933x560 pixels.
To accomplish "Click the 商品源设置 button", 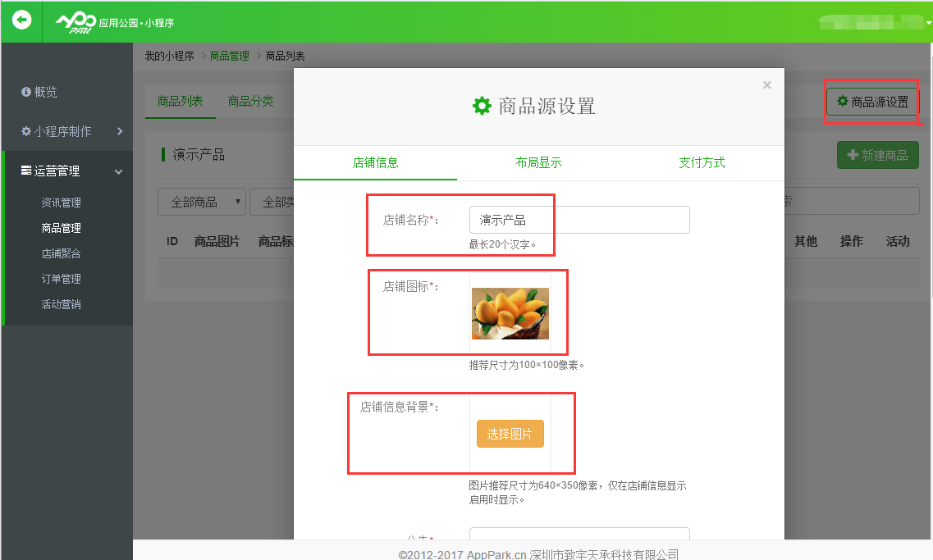I will 872,102.
